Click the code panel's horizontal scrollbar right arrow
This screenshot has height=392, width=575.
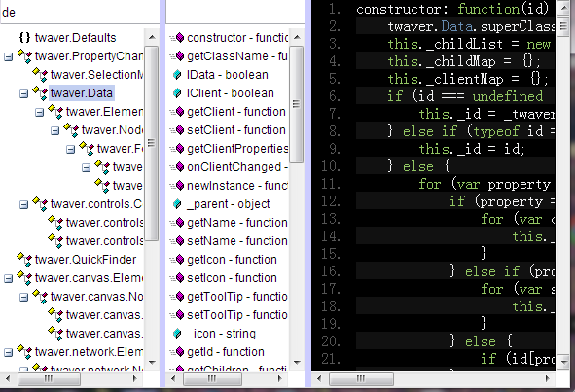pos(548,378)
